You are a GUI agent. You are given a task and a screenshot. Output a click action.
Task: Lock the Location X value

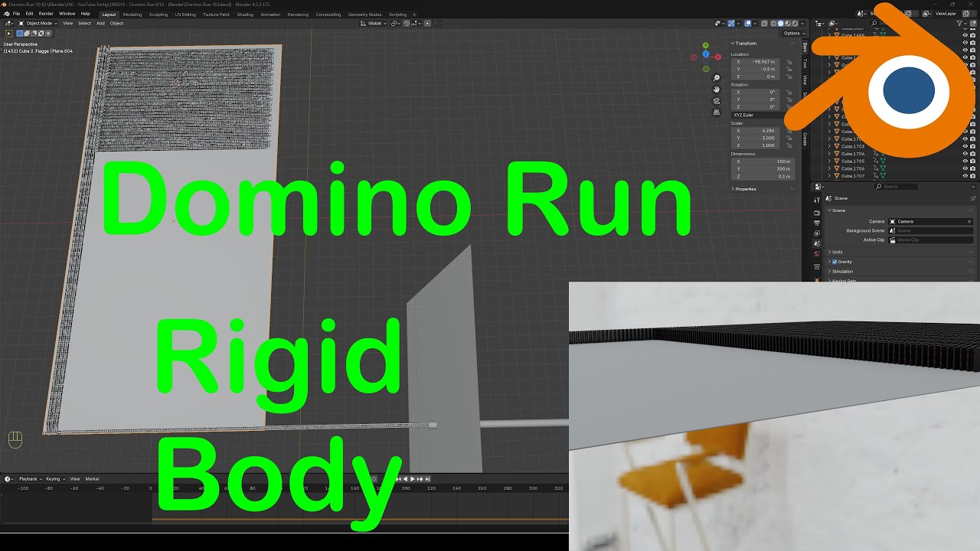(x=789, y=61)
